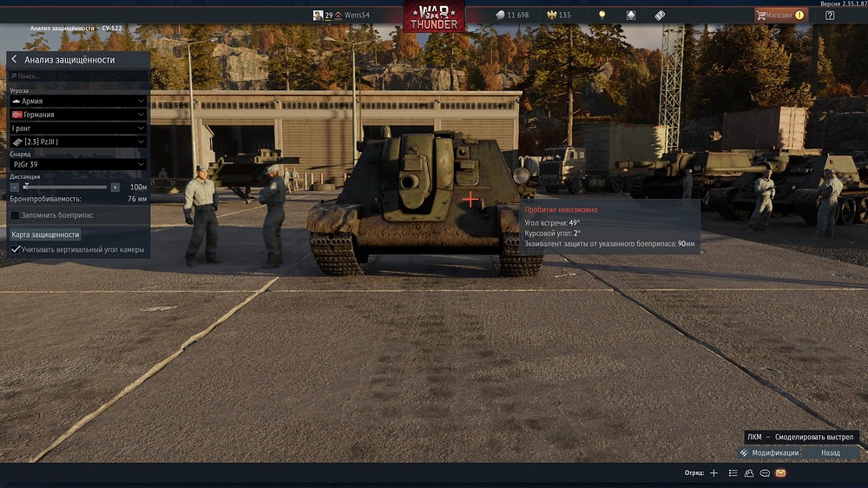Open the Wens54 player profile
Screen dimensions: 868x488
(357, 15)
